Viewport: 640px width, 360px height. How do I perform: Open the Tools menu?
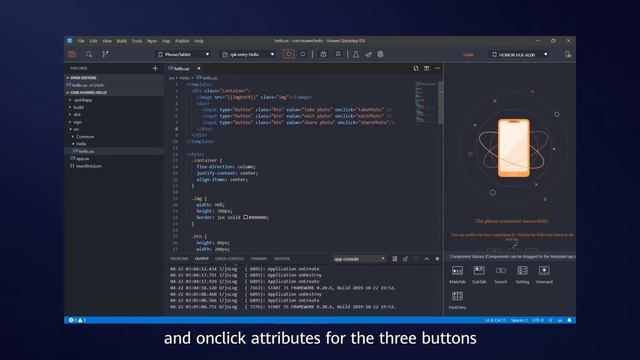coord(137,41)
